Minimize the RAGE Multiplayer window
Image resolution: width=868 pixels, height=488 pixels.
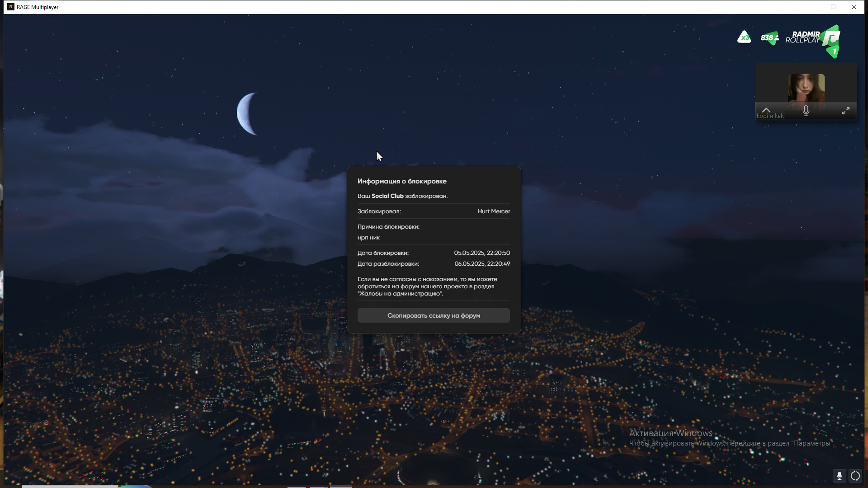pyautogui.click(x=812, y=7)
